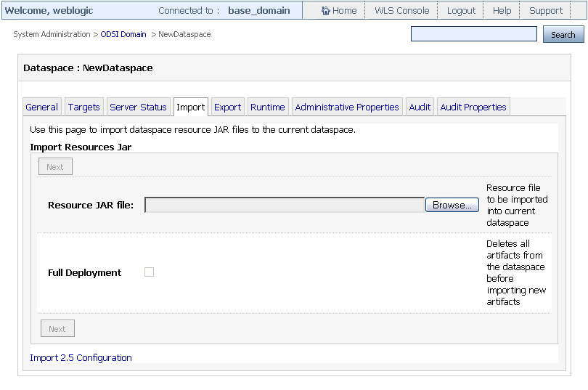Image resolution: width=588 pixels, height=390 pixels.
Task: Click the 'Welcome, weblogic' text
Action: 49,10
